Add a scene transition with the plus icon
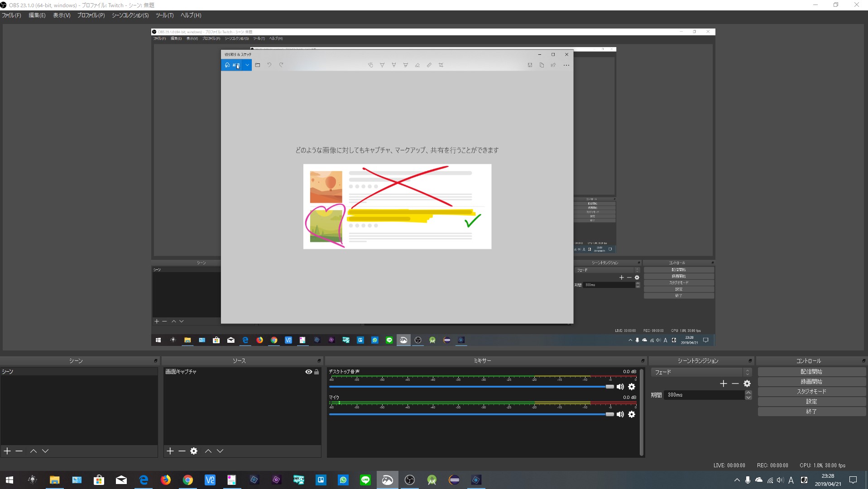Image resolution: width=868 pixels, height=489 pixels. click(723, 384)
